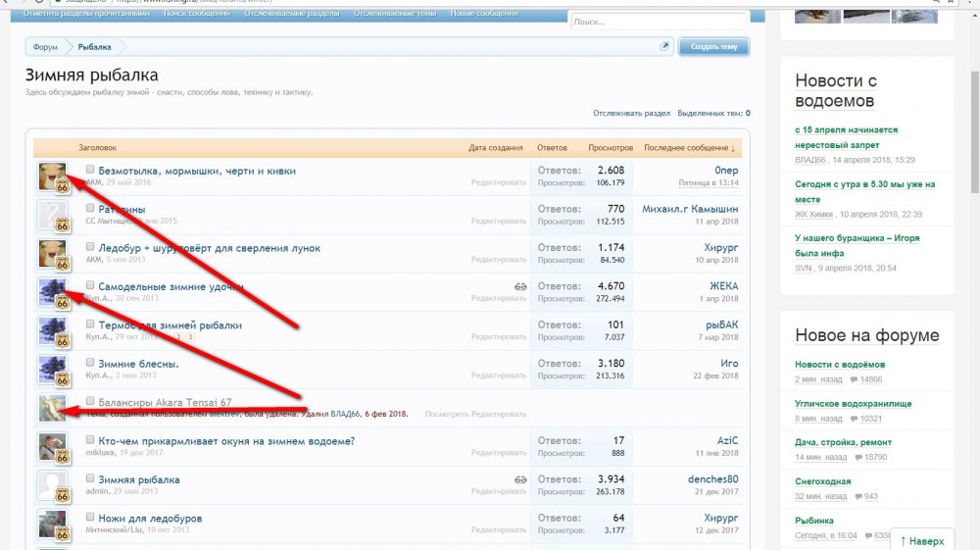Viewport: 980px width, 550px height.
Task: Click 'Отслеживать раздел' link
Action: click(631, 114)
